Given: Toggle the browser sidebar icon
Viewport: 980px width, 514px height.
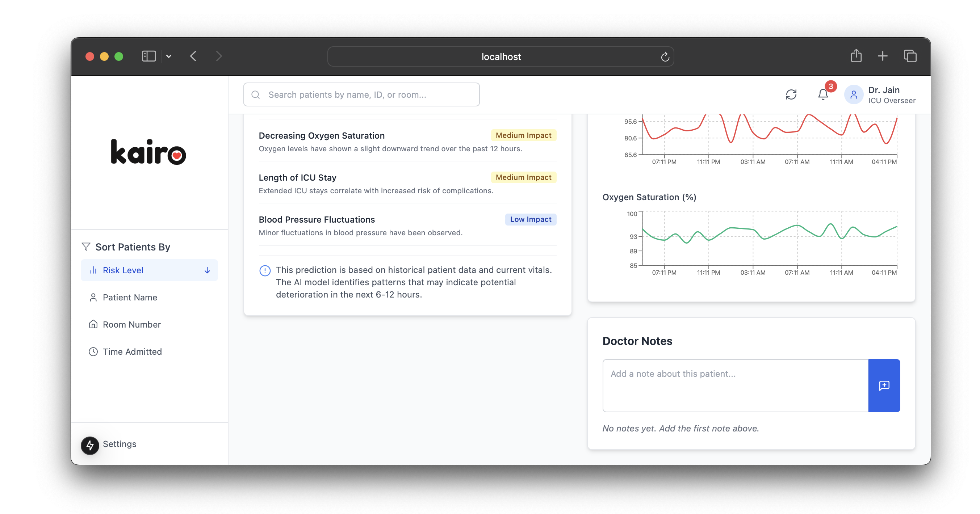Looking at the screenshot, I should click(x=148, y=56).
